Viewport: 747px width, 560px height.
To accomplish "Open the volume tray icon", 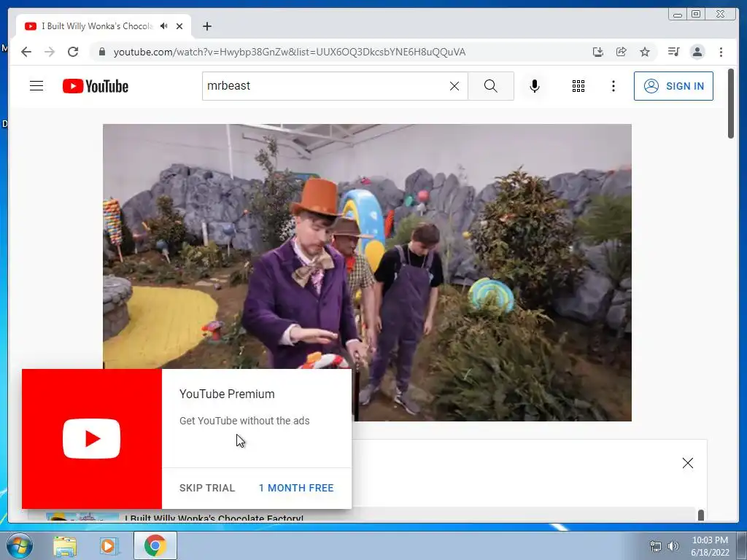I will pyautogui.click(x=673, y=546).
